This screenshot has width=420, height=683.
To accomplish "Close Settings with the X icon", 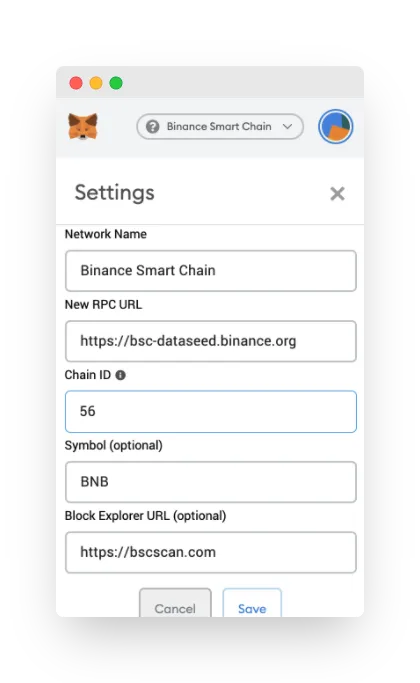I will point(337,193).
